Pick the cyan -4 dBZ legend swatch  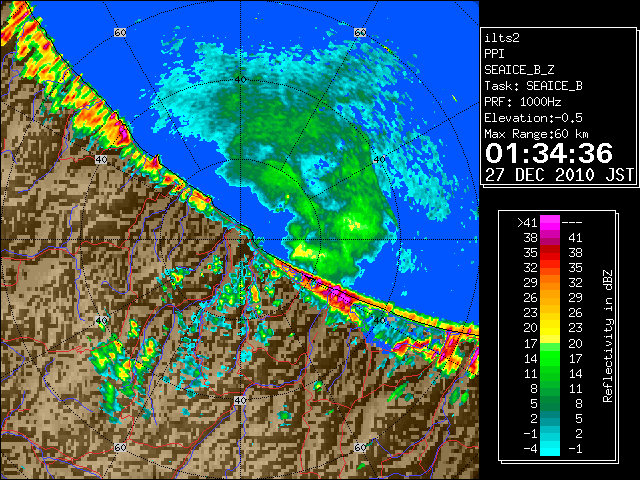point(550,449)
